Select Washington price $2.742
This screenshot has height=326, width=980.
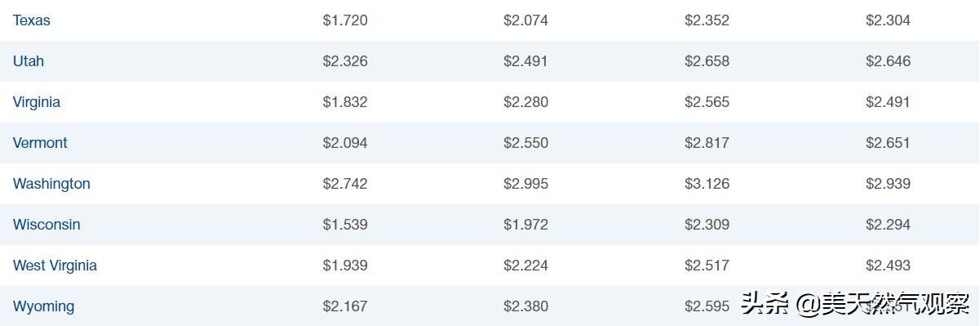(345, 184)
